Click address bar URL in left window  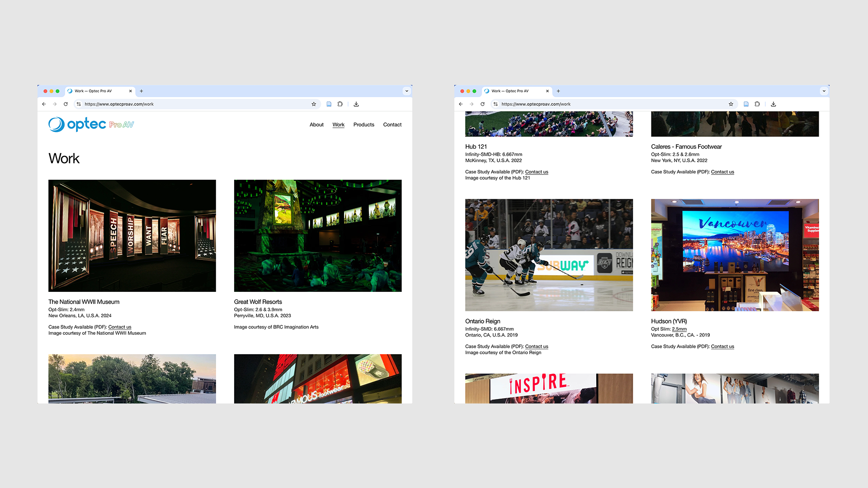click(119, 104)
